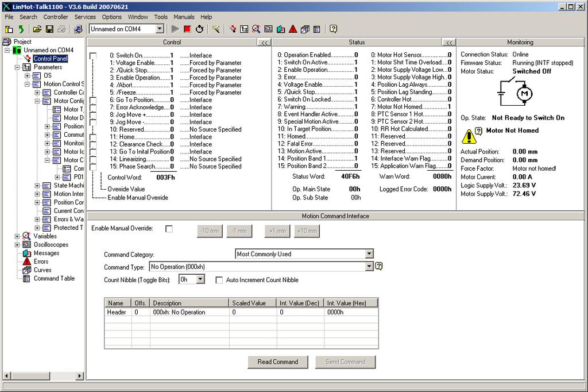Click help icon beside Command Type dropdown
The height and width of the screenshot is (392, 588).
[x=379, y=266]
